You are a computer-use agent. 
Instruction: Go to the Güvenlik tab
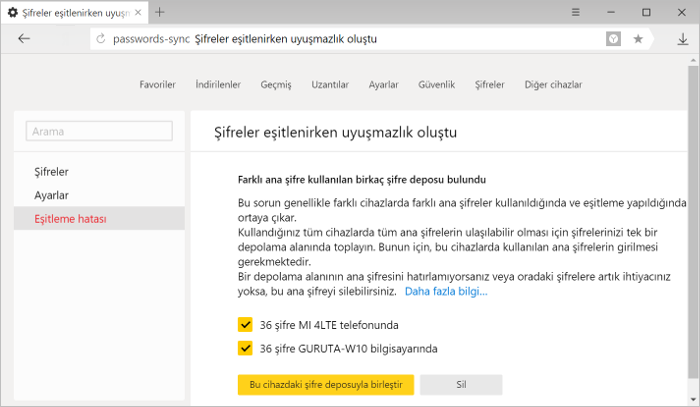437,84
